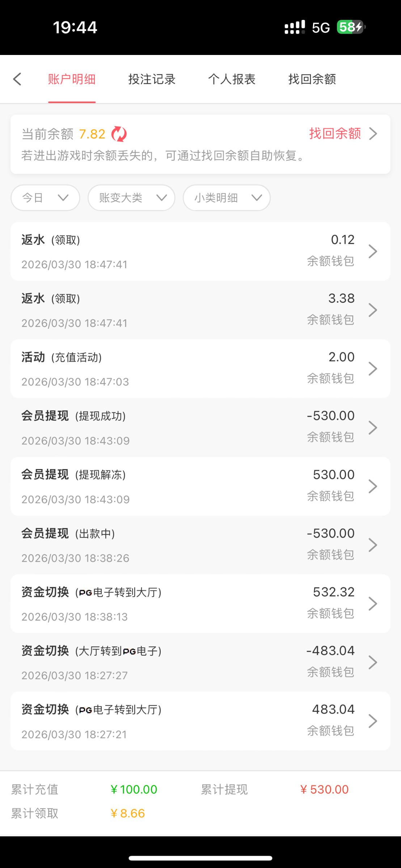Open the 0.12 返水 entry arrow
This screenshot has height=868, width=401.
coord(373,251)
